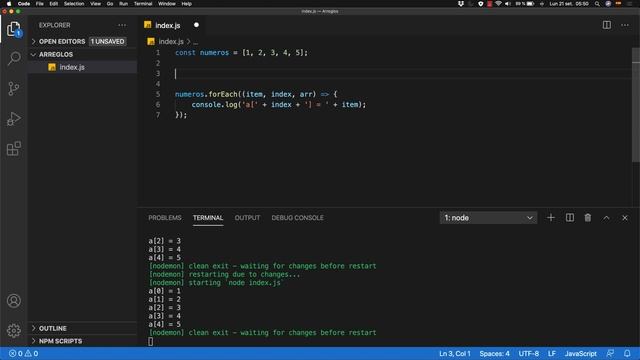The width and height of the screenshot is (640, 360).
Task: Open the Terminal menu in menu bar
Action: pyautogui.click(x=143, y=4)
